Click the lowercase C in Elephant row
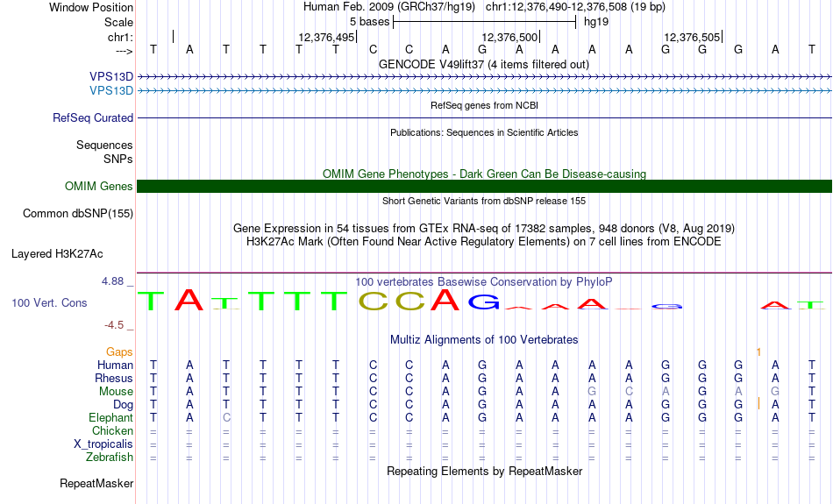Screen dimensions: 833x504 (x=226, y=418)
